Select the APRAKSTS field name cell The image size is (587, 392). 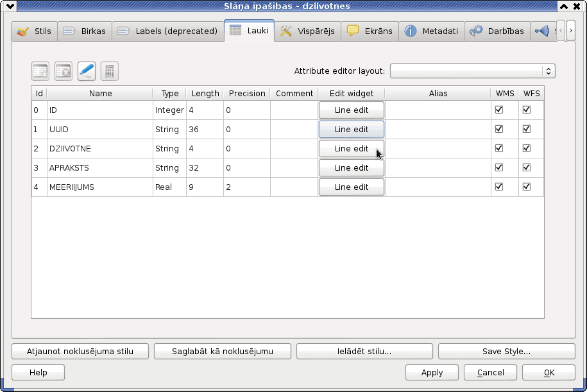(100, 167)
